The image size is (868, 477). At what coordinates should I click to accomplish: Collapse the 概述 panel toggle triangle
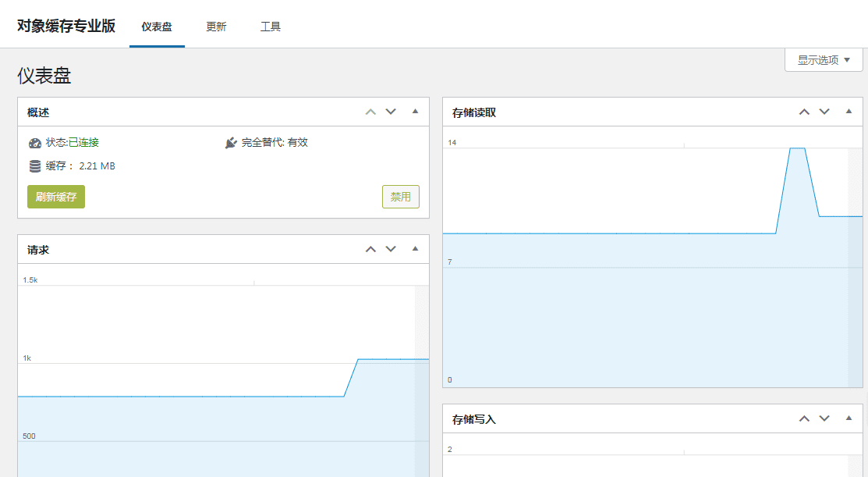[x=415, y=112]
